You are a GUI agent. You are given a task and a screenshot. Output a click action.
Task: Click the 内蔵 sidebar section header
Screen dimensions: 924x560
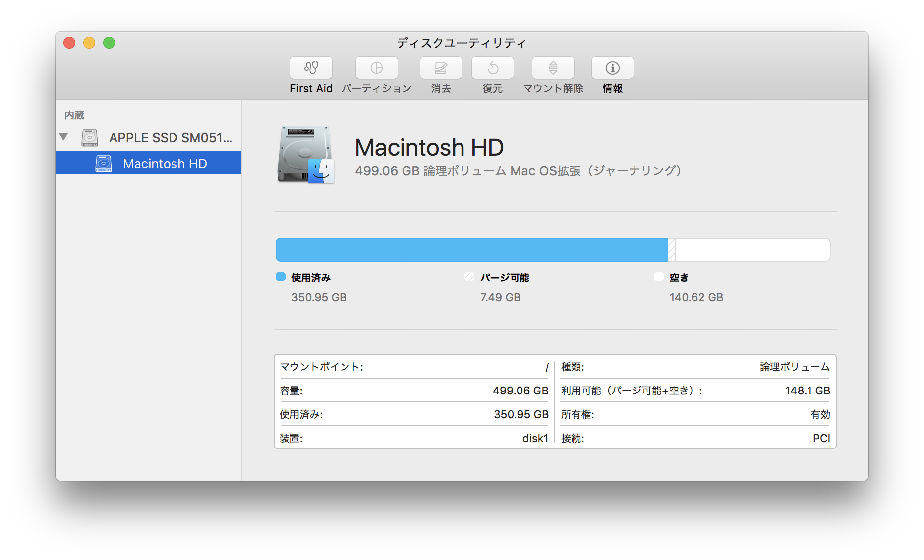tap(74, 115)
